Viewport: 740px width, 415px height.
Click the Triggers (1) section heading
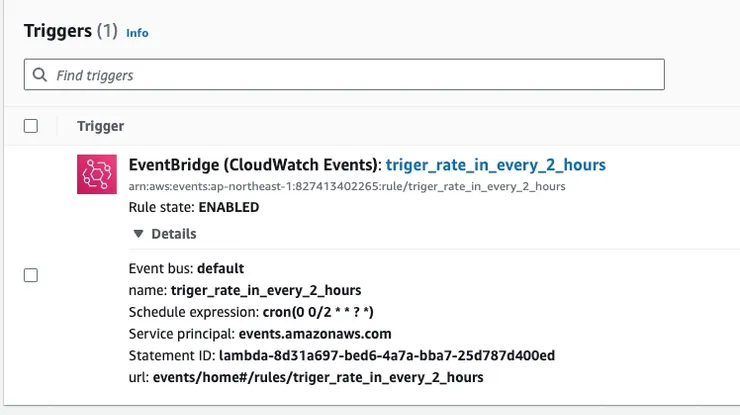click(x=70, y=31)
